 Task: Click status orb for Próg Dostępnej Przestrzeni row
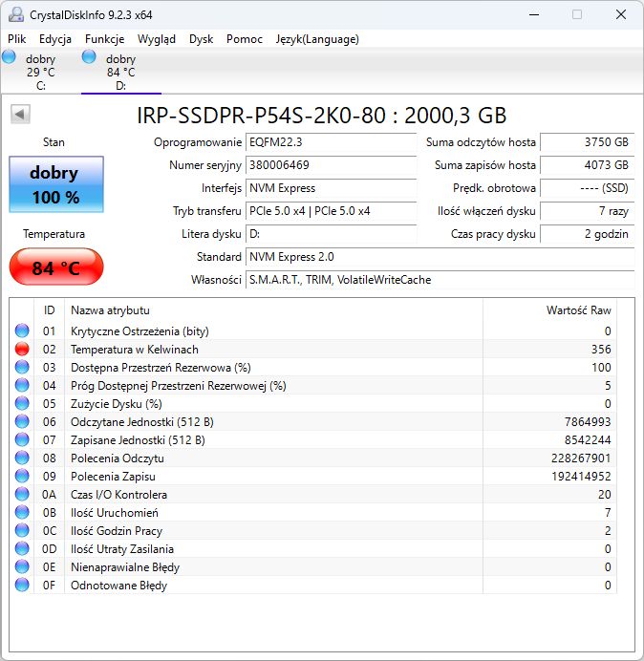point(22,385)
